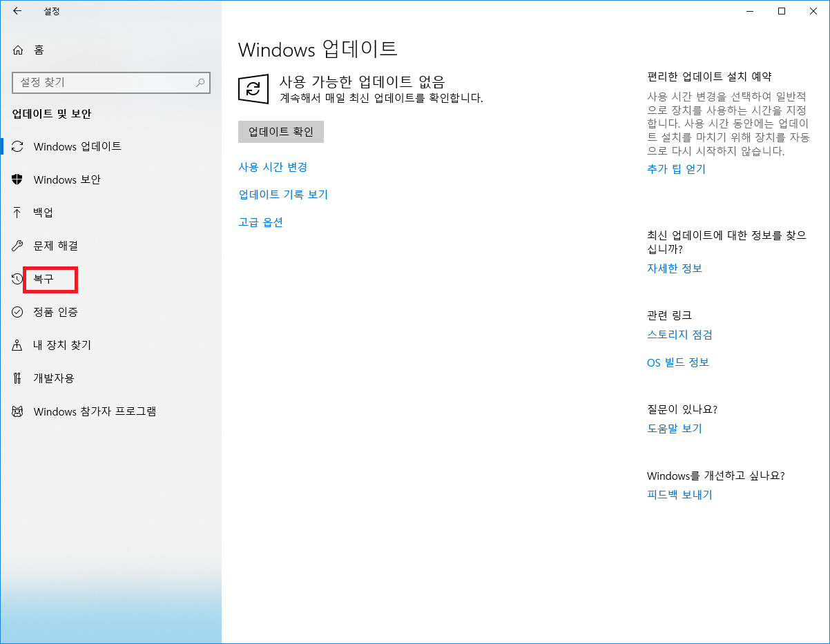The width and height of the screenshot is (830, 644).
Task: Click the 질문이 있나요? heading
Action: coord(682,409)
